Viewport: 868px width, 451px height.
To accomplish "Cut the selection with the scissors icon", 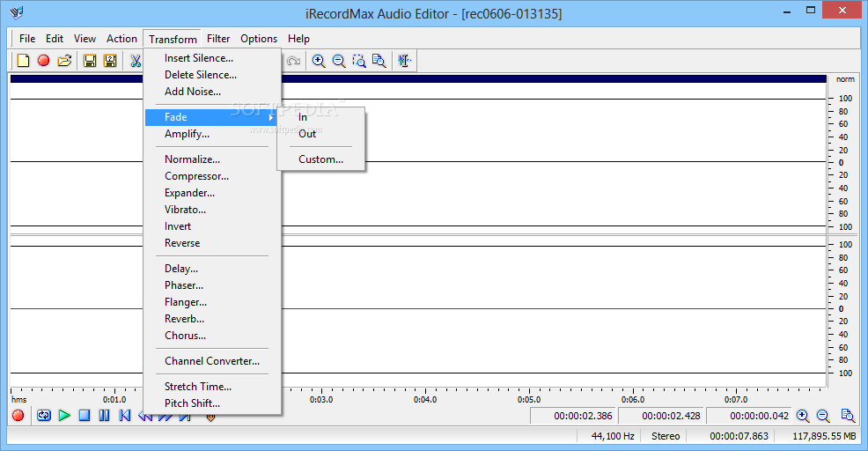I will 136,61.
